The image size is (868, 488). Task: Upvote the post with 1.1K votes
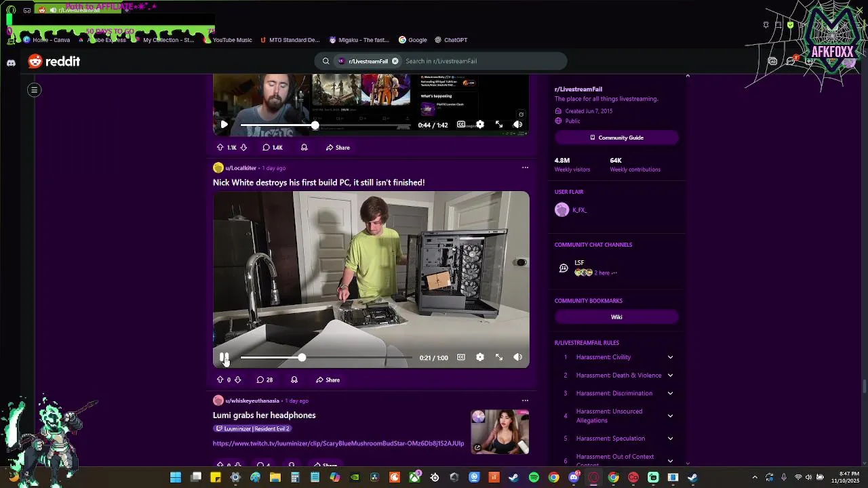[x=220, y=147]
